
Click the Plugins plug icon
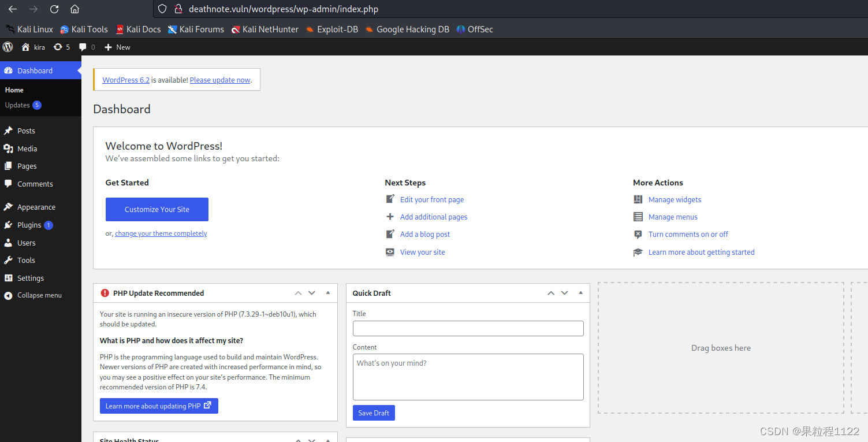[x=8, y=225]
